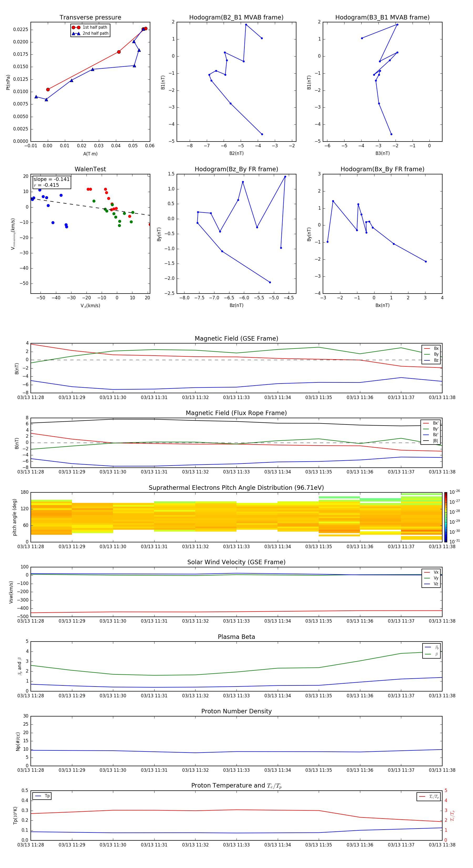This screenshot has width=473, height=868.
Task: Select the '2nd half path' legend entry
Action: (x=90, y=33)
